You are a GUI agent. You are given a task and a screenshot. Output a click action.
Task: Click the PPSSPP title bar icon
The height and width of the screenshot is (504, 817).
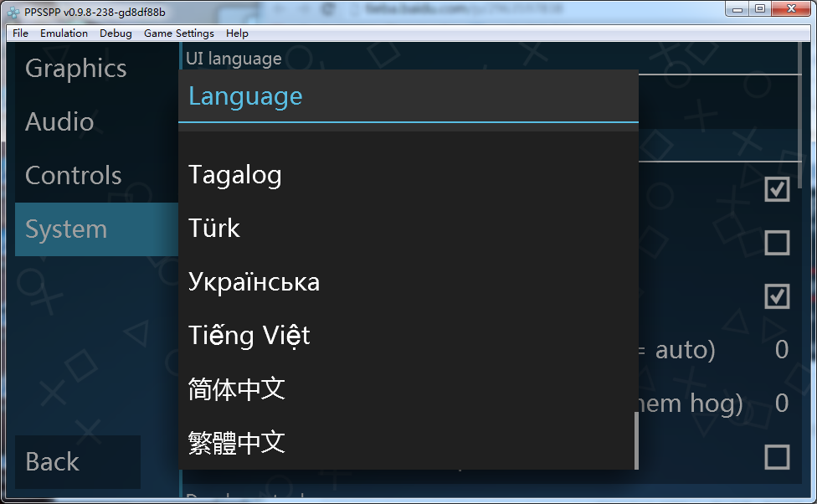pos(13,12)
